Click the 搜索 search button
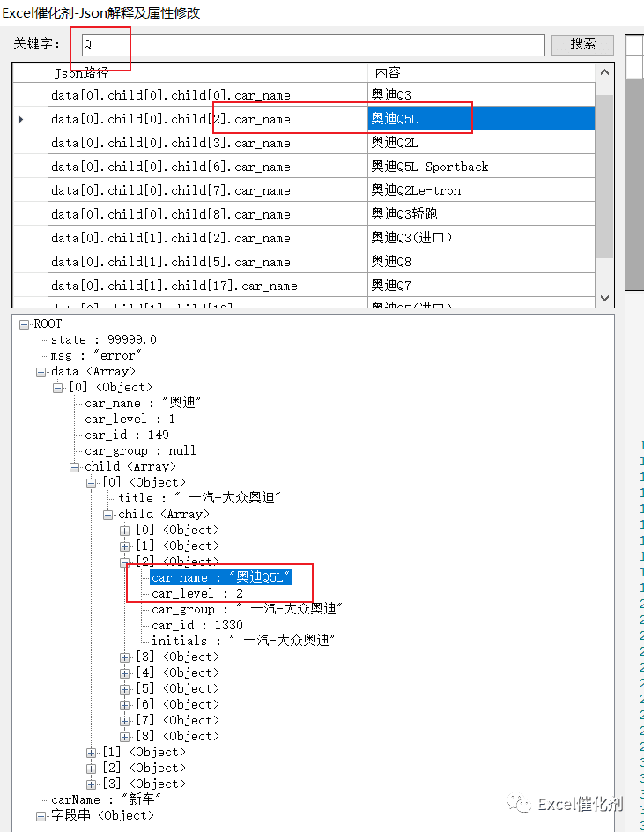The height and width of the screenshot is (832, 644). click(x=582, y=45)
